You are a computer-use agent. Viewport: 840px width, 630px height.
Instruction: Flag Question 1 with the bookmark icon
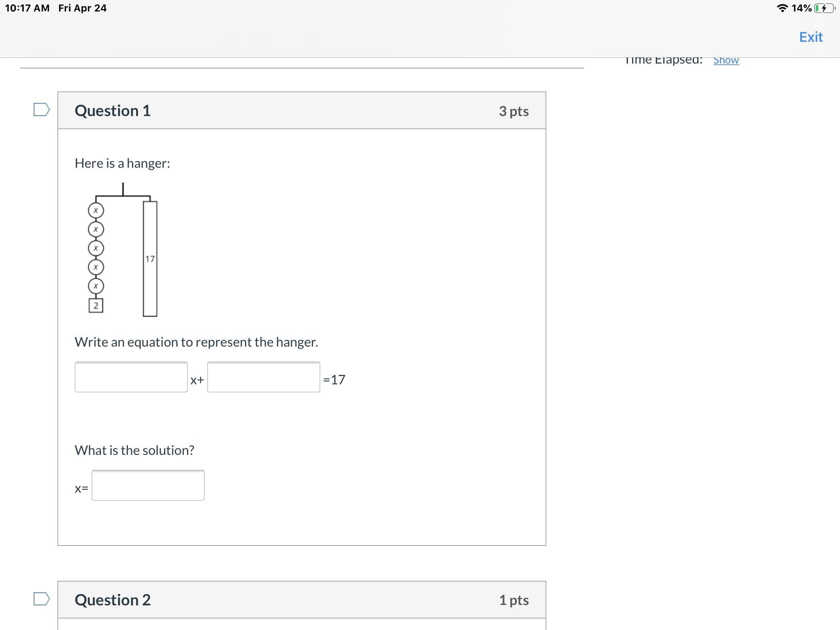pos(41,110)
